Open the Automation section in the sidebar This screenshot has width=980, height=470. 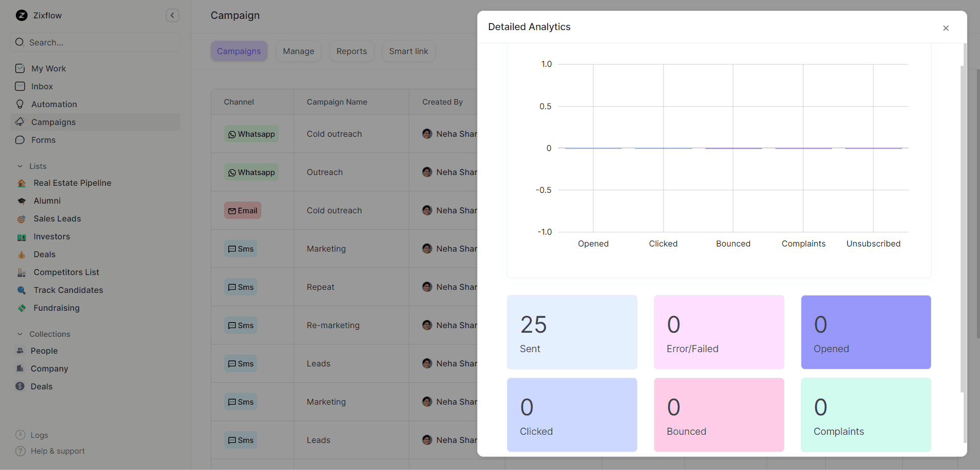point(53,104)
